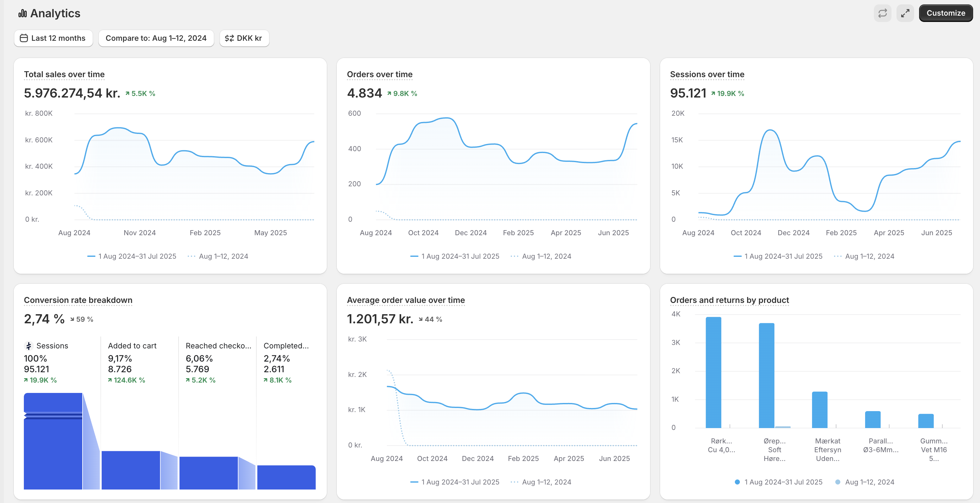This screenshot has width=980, height=503.
Task: Open the Orders over time report
Action: (379, 75)
